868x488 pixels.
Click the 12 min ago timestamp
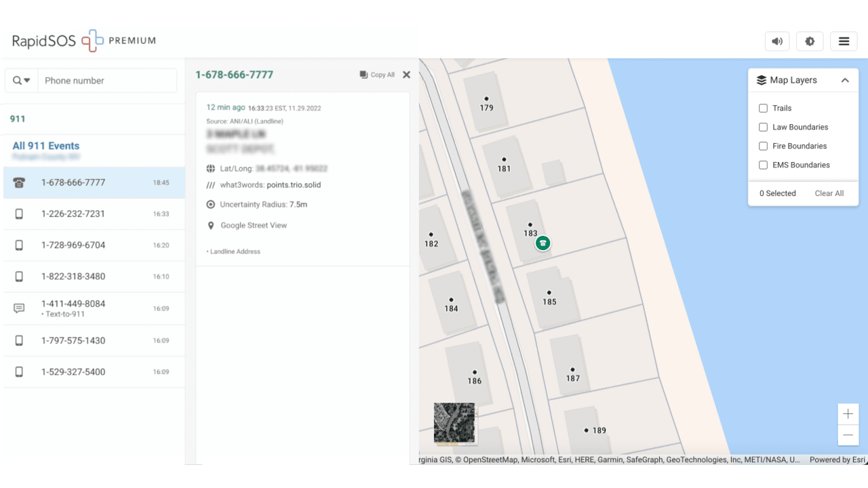pos(226,107)
